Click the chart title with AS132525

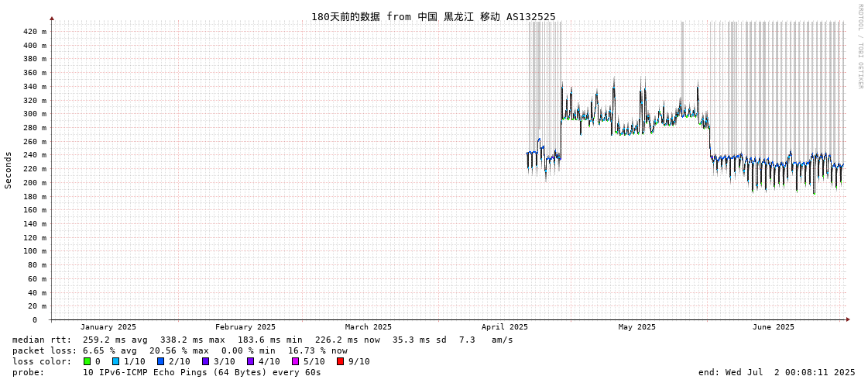click(434, 16)
